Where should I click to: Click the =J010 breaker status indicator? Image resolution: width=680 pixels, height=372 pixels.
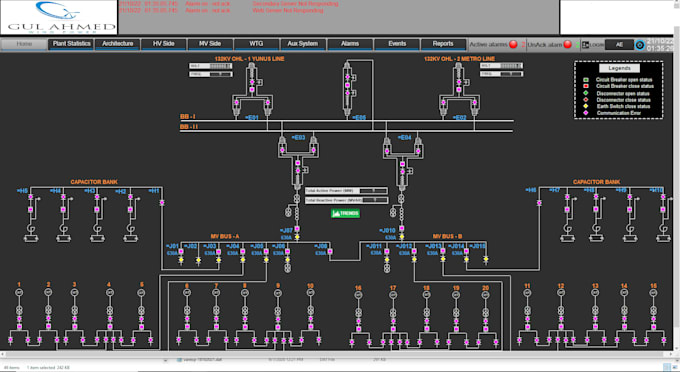(402, 228)
